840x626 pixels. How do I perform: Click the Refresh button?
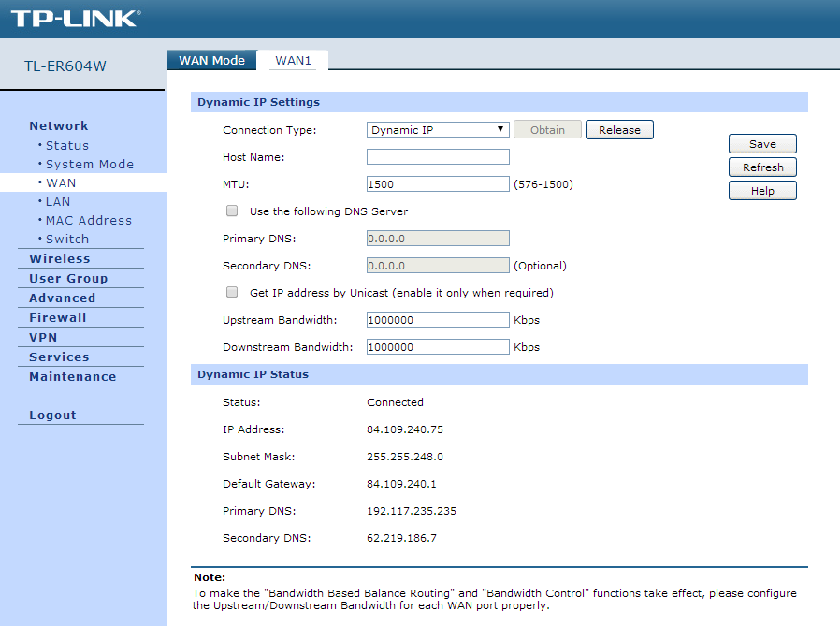coord(762,167)
